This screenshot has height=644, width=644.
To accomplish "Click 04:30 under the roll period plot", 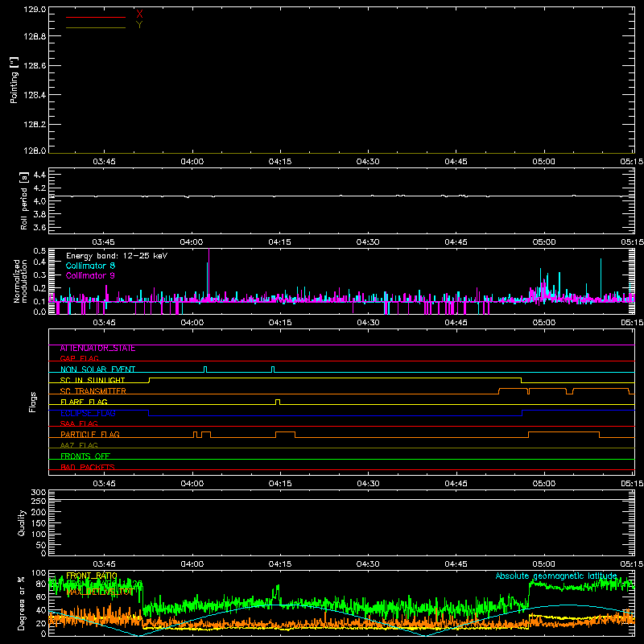I will pyautogui.click(x=368, y=242).
